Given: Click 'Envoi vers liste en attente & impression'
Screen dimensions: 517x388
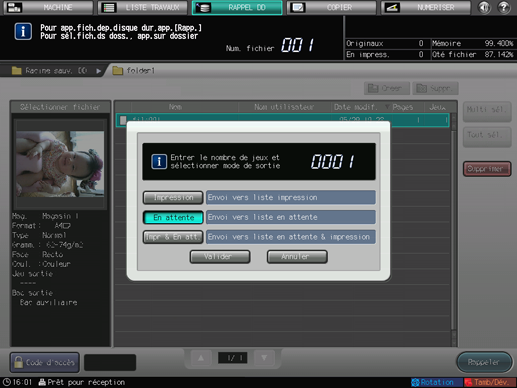Looking at the screenshot, I should click(x=291, y=237).
